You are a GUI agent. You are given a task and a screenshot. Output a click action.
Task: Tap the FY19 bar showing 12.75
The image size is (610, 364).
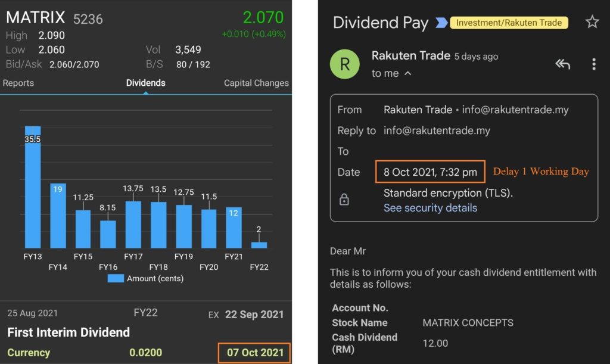(x=183, y=226)
